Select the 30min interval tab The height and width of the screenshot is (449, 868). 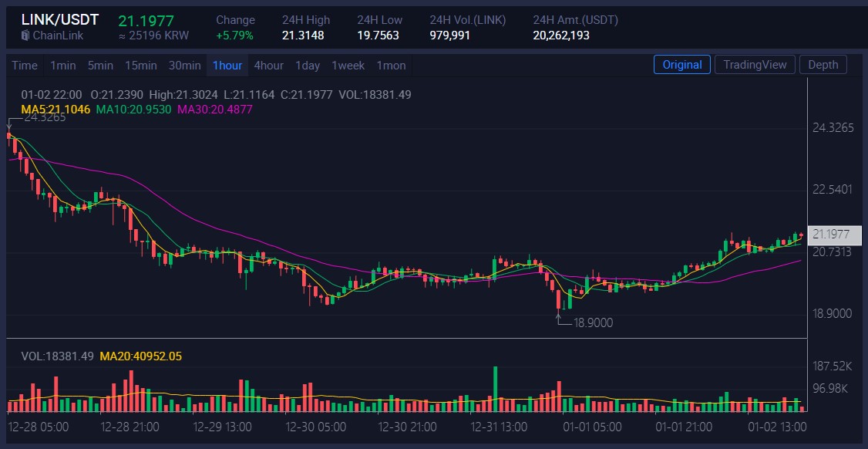pos(184,66)
